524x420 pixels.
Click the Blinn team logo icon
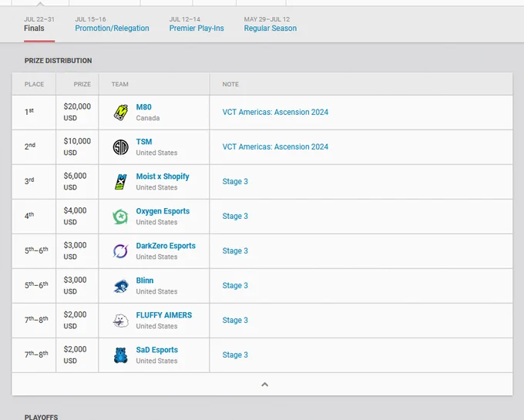point(121,286)
